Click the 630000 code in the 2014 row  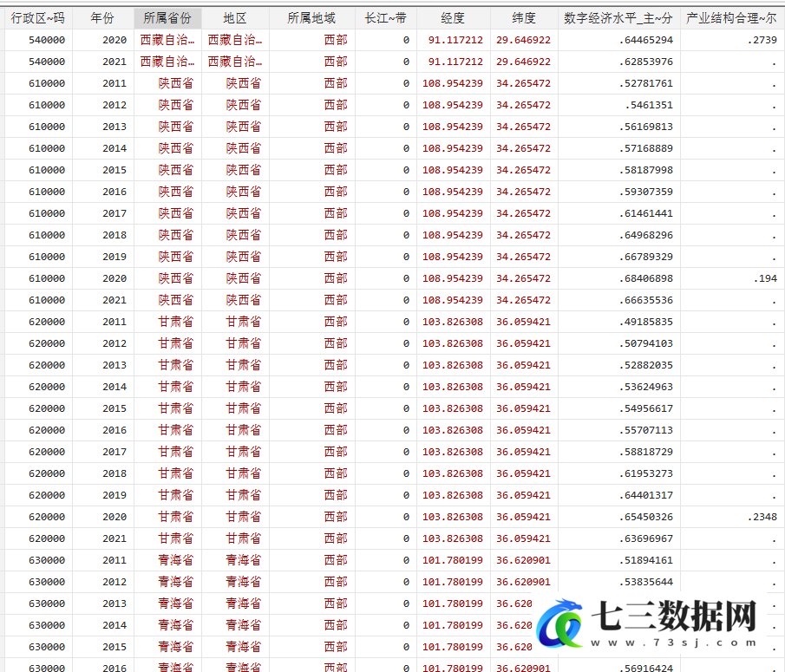click(x=47, y=625)
